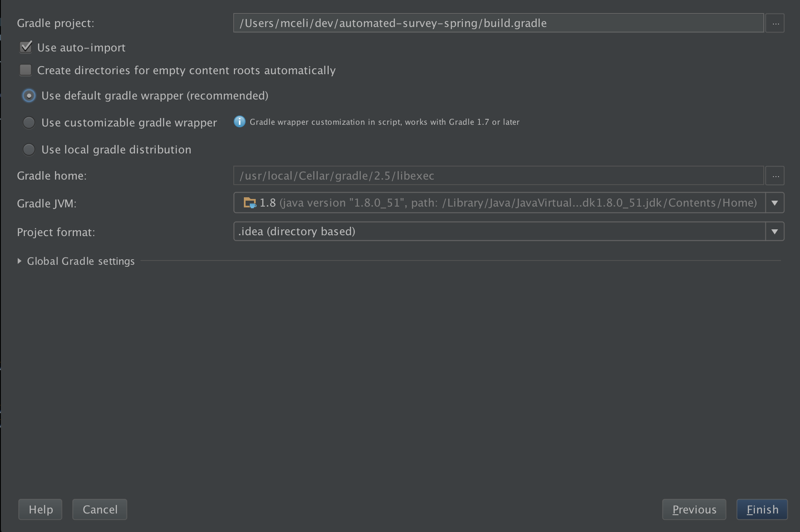This screenshot has width=800, height=532.
Task: Click the Gradle JVM: label
Action: [47, 204]
